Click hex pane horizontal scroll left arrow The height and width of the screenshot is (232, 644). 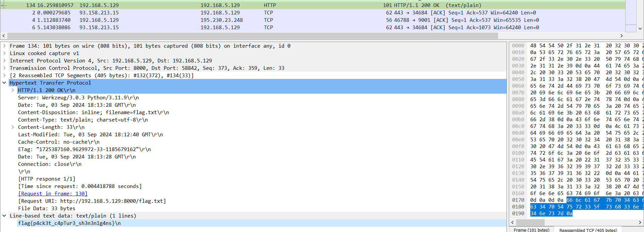click(x=513, y=222)
